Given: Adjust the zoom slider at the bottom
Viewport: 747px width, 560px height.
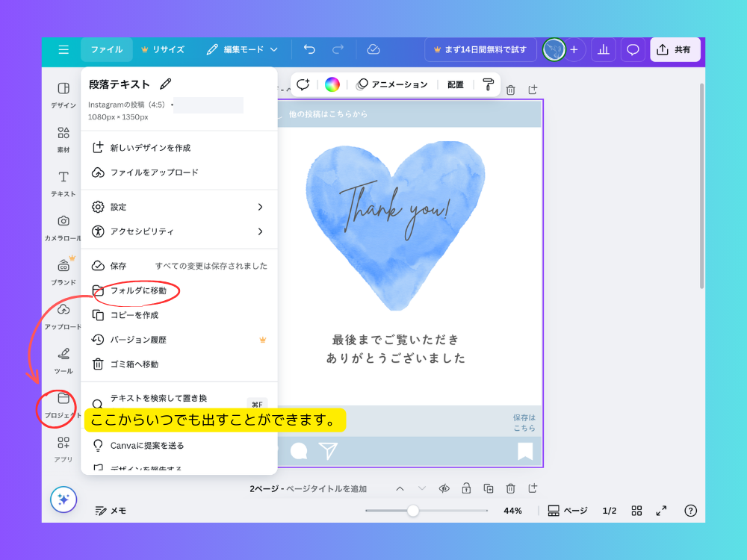Looking at the screenshot, I should (414, 511).
